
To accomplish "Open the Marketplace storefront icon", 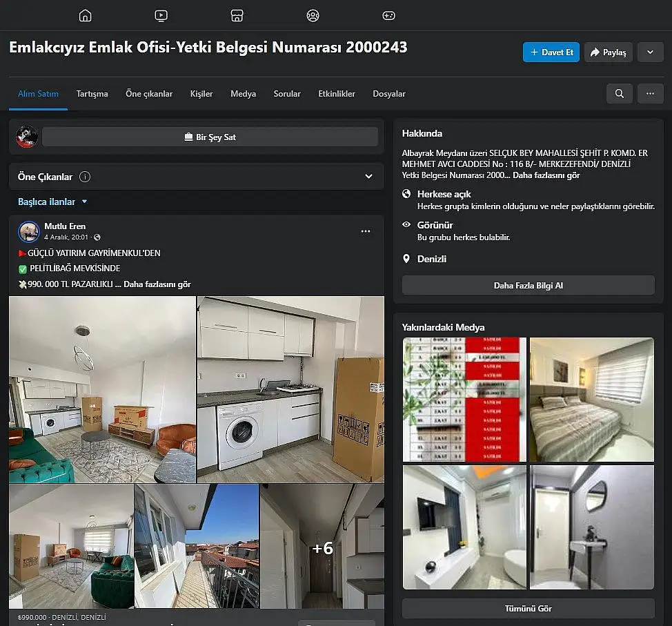I will pos(237,15).
